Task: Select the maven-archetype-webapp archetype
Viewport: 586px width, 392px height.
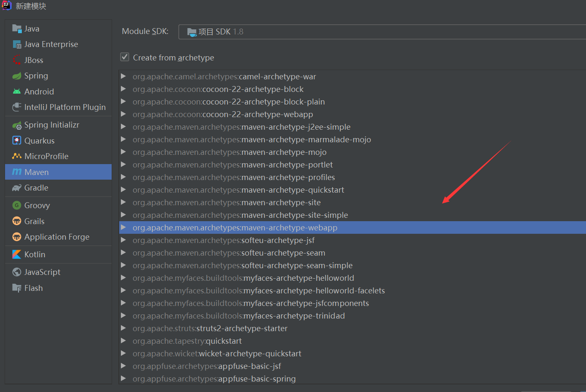Action: (235, 227)
